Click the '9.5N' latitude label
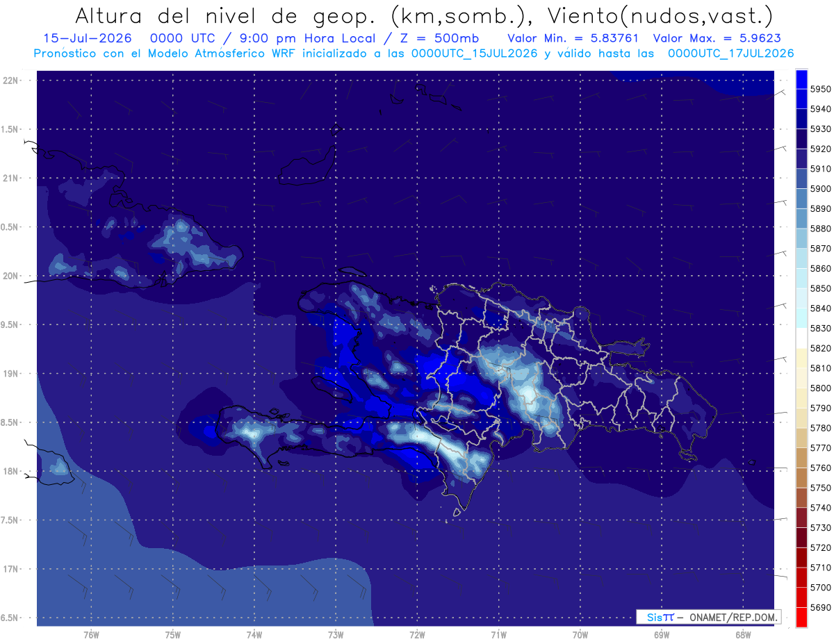Image resolution: width=834 pixels, height=644 pixels. 10,324
